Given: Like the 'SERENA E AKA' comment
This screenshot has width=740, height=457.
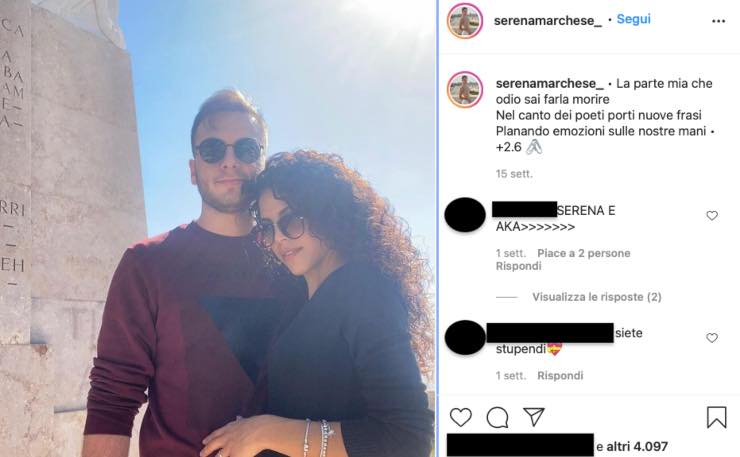Looking at the screenshot, I should click(x=712, y=216).
